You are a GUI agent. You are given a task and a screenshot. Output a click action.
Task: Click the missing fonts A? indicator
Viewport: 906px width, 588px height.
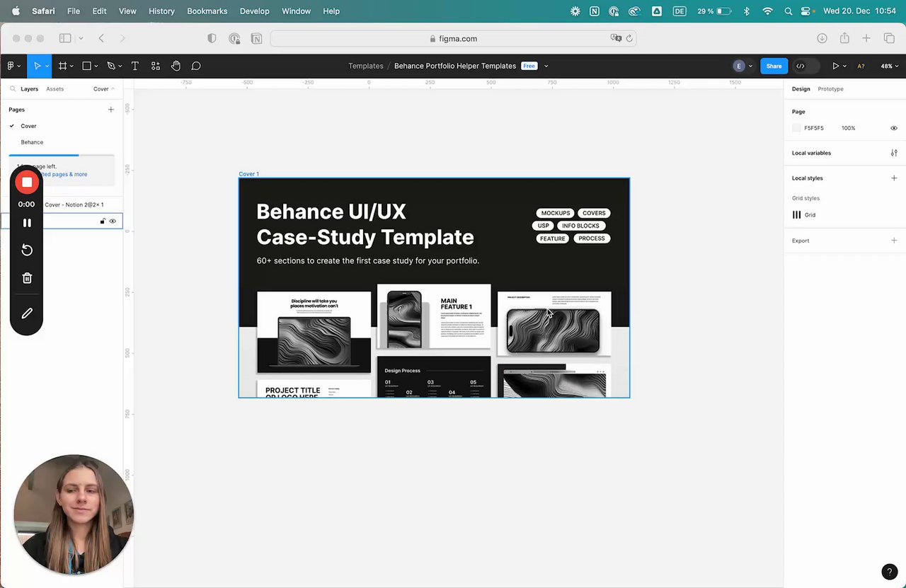[x=861, y=66]
